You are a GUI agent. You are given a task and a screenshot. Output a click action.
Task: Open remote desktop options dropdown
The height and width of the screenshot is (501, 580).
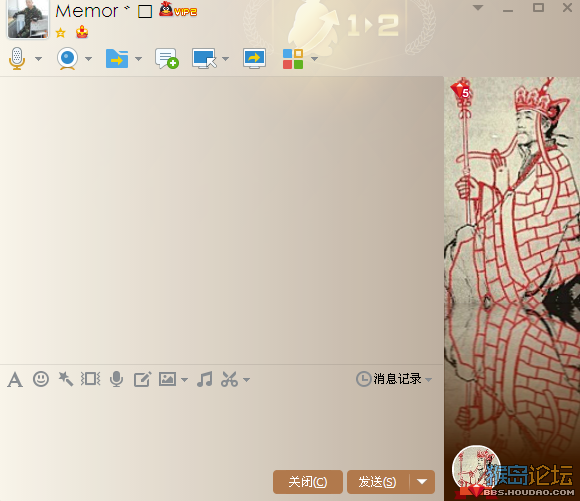point(225,59)
